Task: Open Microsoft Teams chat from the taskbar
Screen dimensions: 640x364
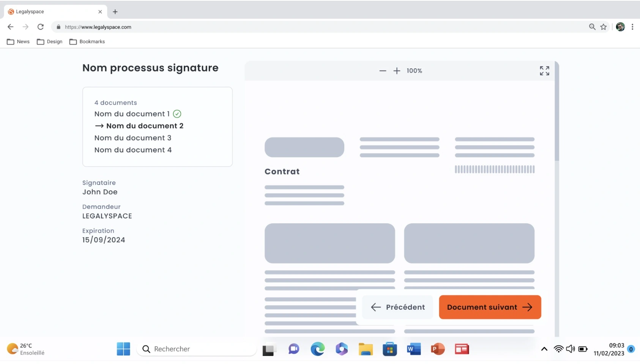Action: [293, 349]
